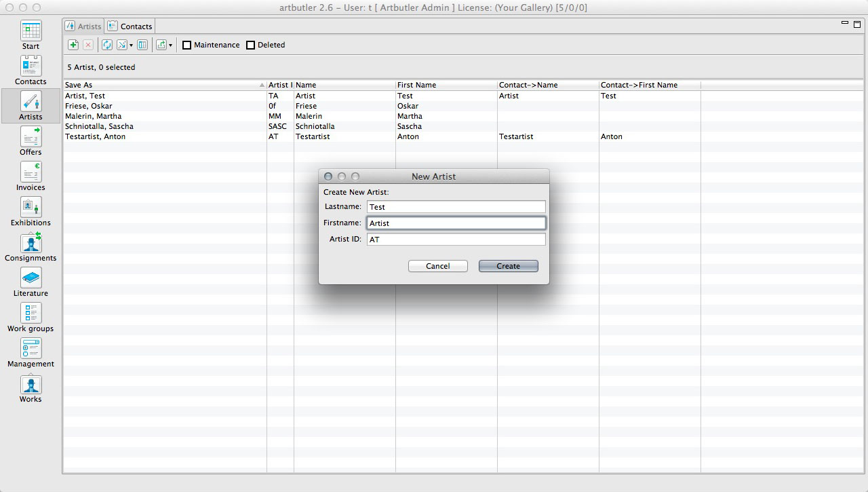Open the column layout toolbar icon

click(x=142, y=45)
